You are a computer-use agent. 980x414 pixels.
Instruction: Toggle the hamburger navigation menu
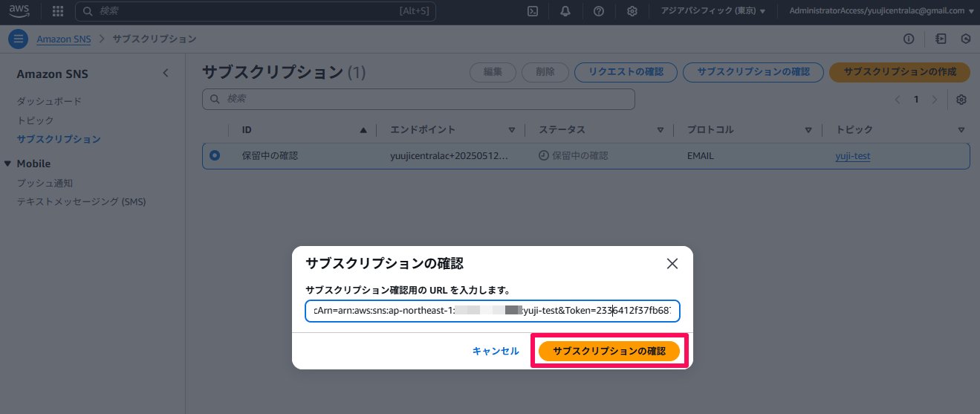pyautogui.click(x=19, y=39)
